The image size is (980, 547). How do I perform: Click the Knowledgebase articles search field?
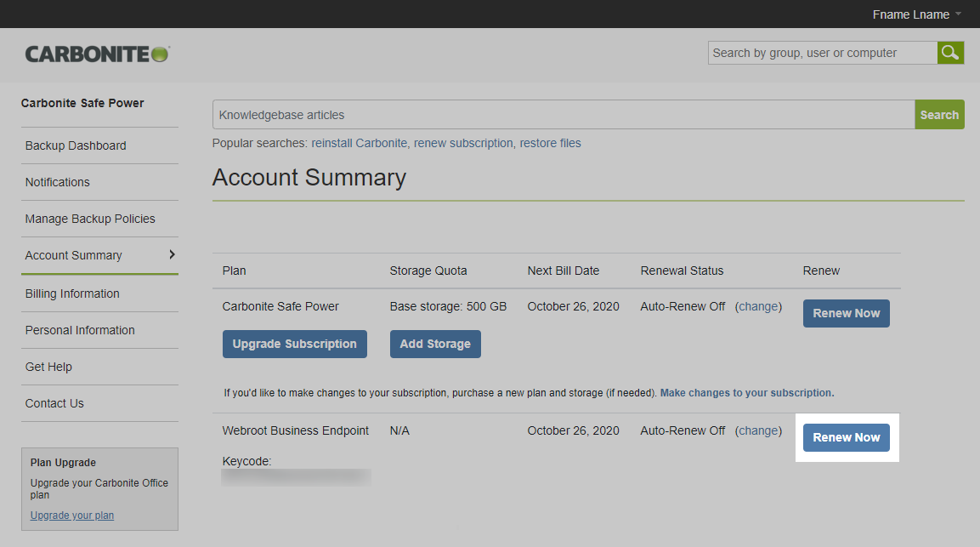pos(563,115)
